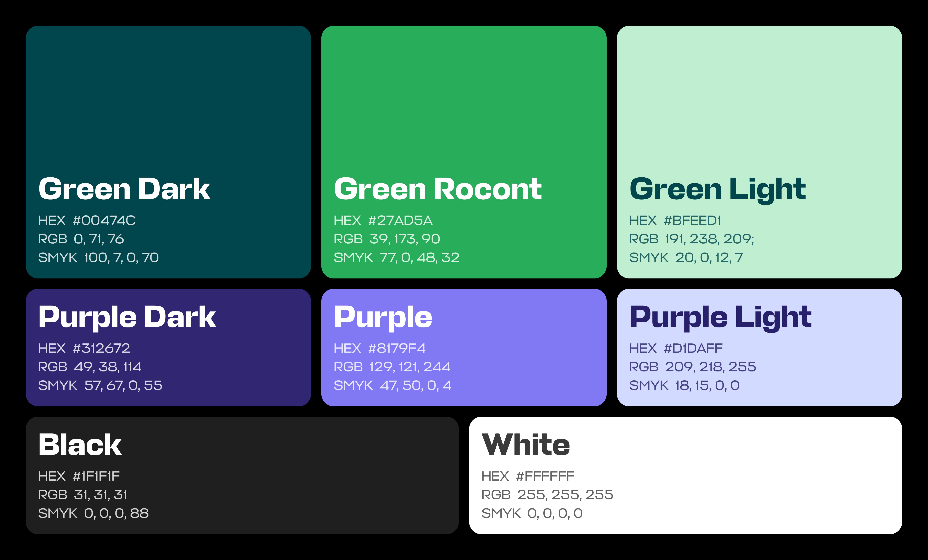Click HEX #00474C value text

click(x=87, y=220)
